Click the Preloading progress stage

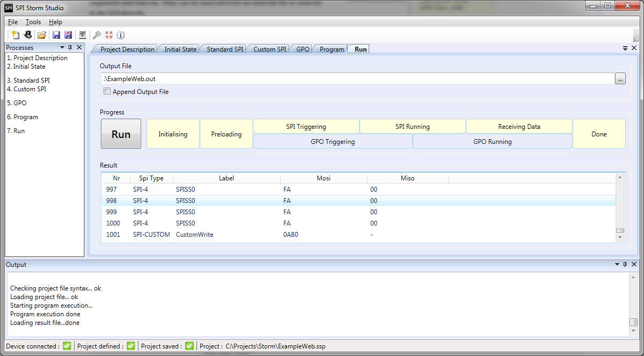coord(226,134)
